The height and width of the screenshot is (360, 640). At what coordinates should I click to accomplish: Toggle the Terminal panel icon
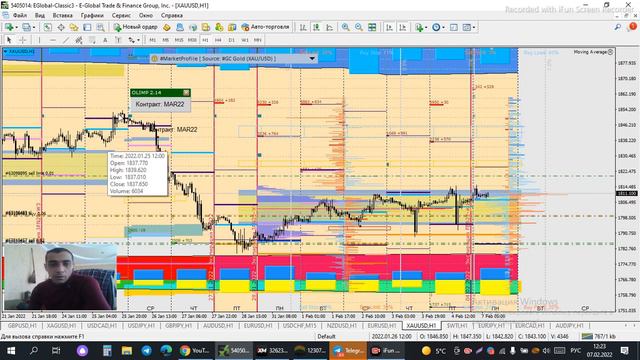87,27
